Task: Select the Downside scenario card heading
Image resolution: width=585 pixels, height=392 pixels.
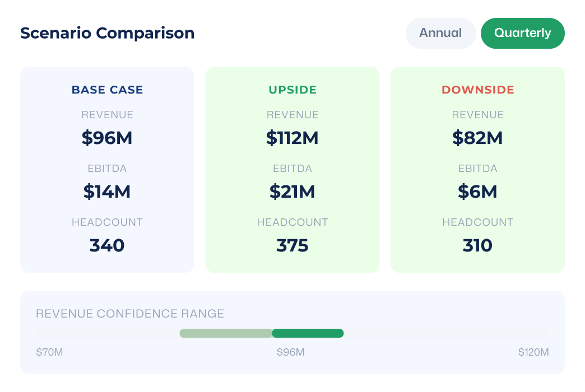Action: pyautogui.click(x=478, y=90)
